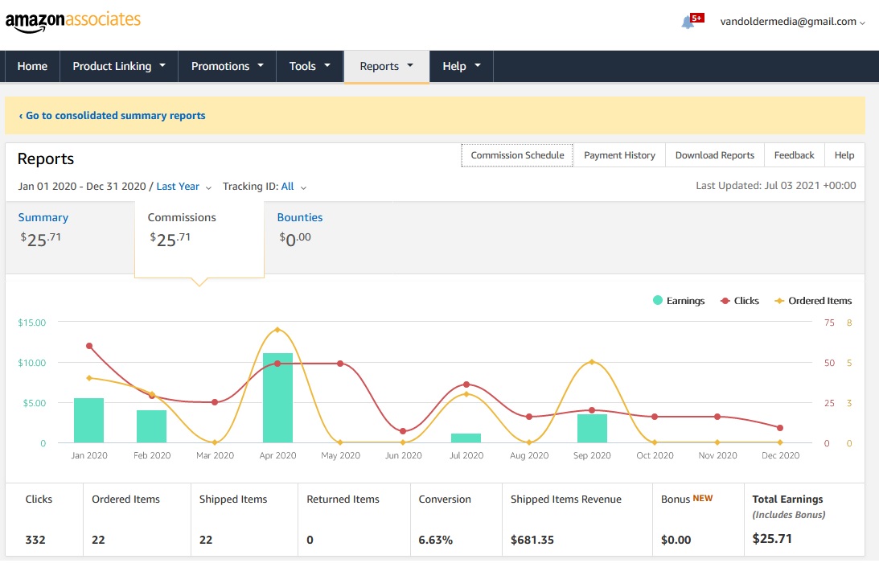Toggle the Ordered Items legend series
The width and height of the screenshot is (879, 588).
(813, 301)
